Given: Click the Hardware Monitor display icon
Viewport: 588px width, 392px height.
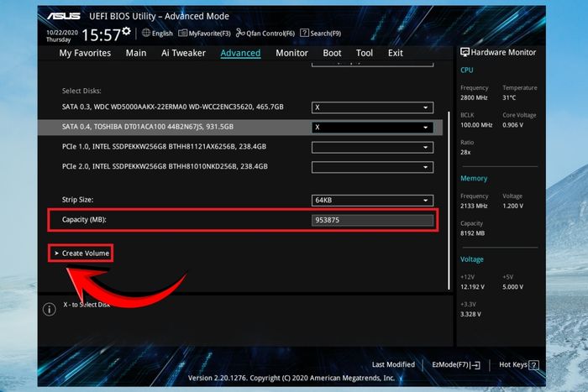Looking at the screenshot, I should click(465, 52).
